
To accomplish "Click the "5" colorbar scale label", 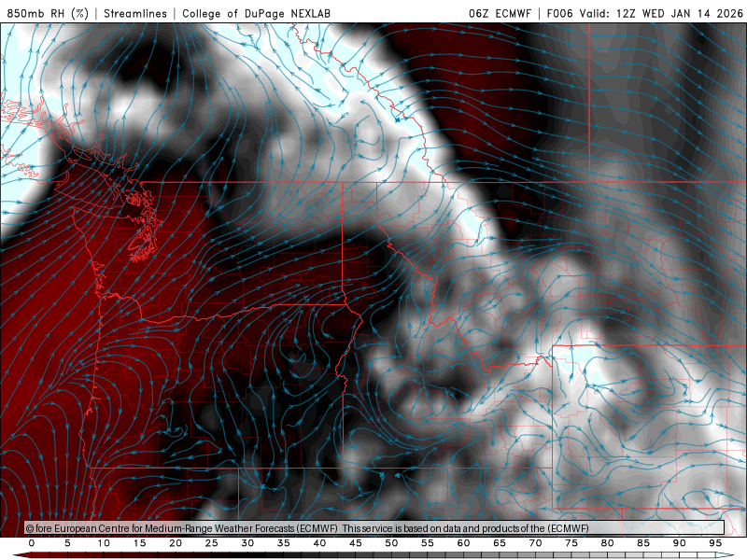I will 67,543.
